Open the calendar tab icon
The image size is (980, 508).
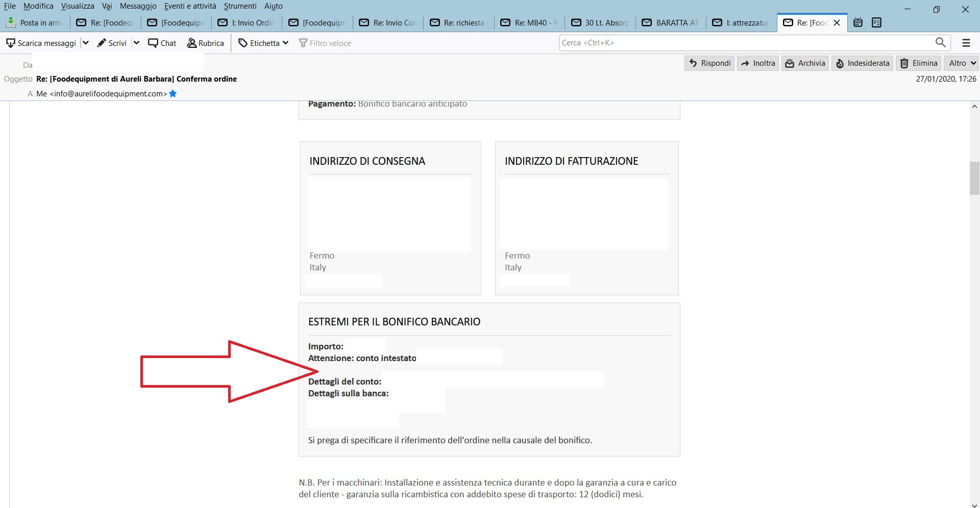pos(858,22)
